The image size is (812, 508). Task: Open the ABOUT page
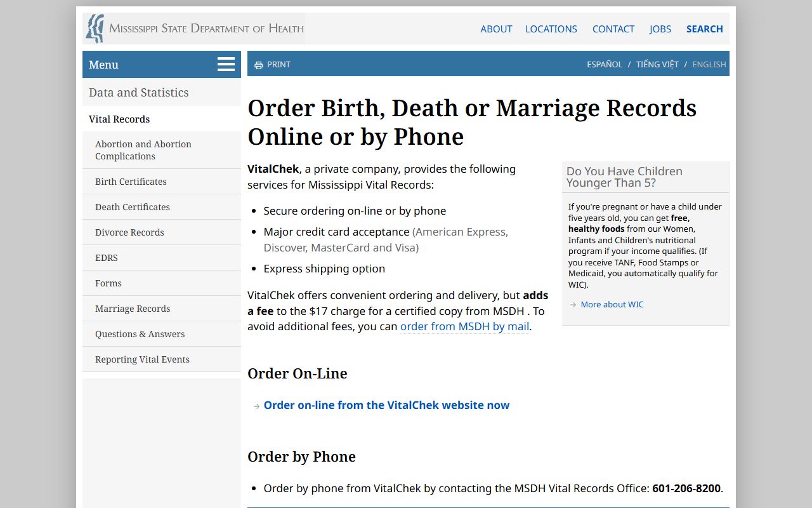496,29
